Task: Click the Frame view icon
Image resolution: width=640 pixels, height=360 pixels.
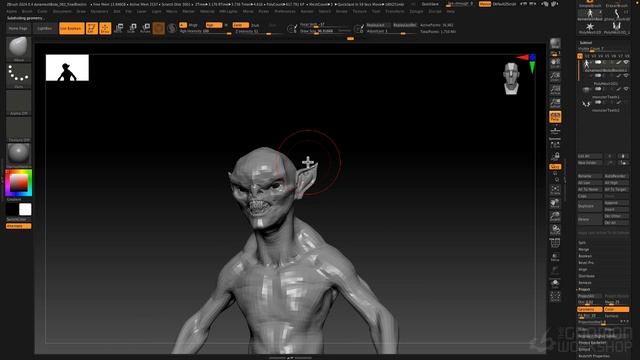Action: point(555,190)
